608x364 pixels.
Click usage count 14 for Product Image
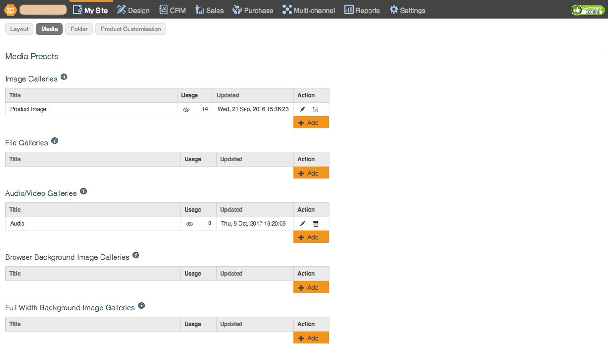point(205,109)
